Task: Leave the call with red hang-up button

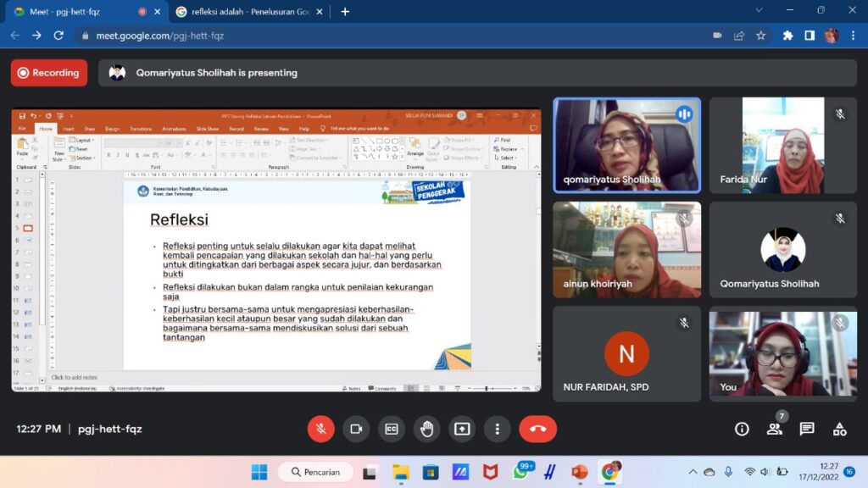Action: (x=537, y=429)
